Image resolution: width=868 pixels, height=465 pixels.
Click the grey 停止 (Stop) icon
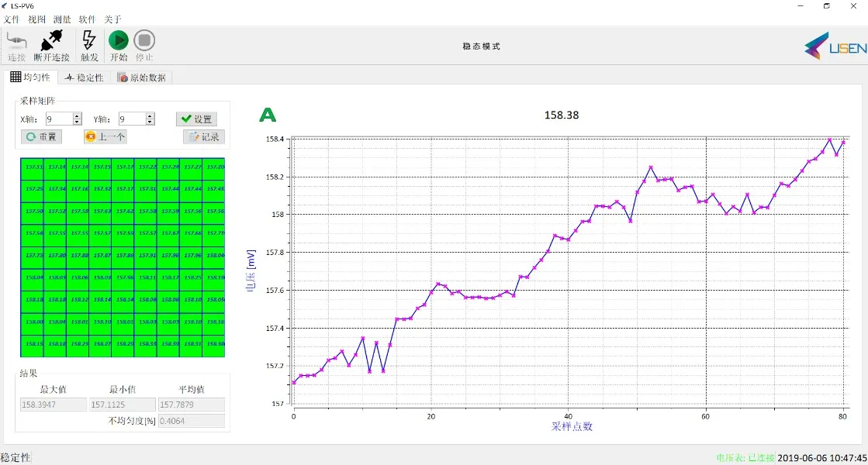[144, 41]
